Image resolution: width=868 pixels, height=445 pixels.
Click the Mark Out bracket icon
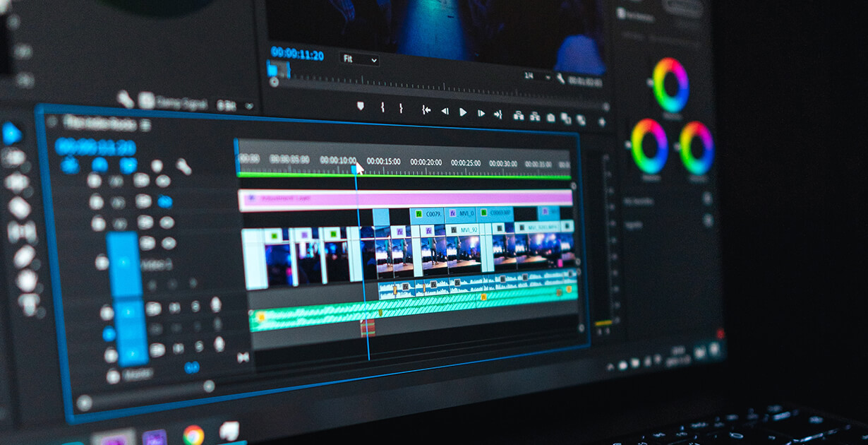click(401, 108)
